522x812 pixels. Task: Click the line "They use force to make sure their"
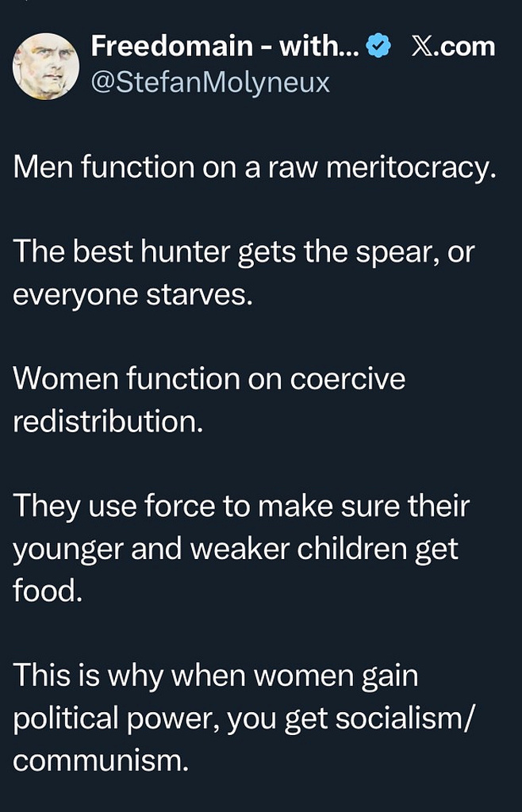[x=241, y=505]
